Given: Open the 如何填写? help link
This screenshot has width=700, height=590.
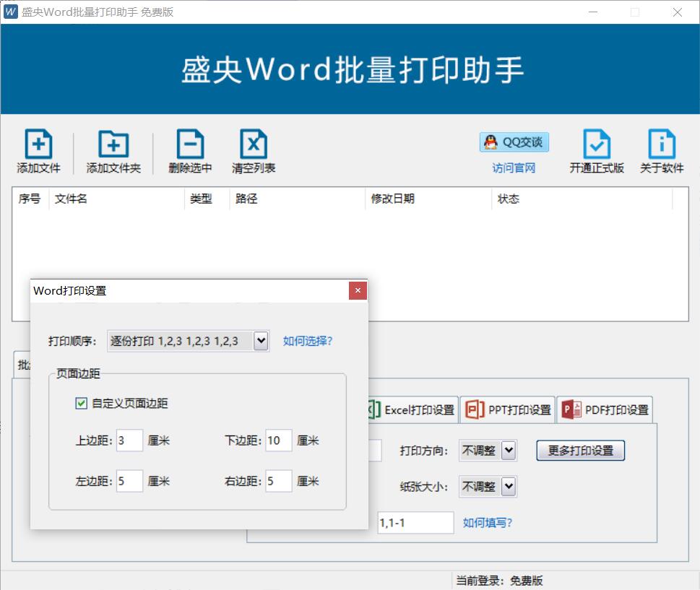Looking at the screenshot, I should tap(488, 523).
